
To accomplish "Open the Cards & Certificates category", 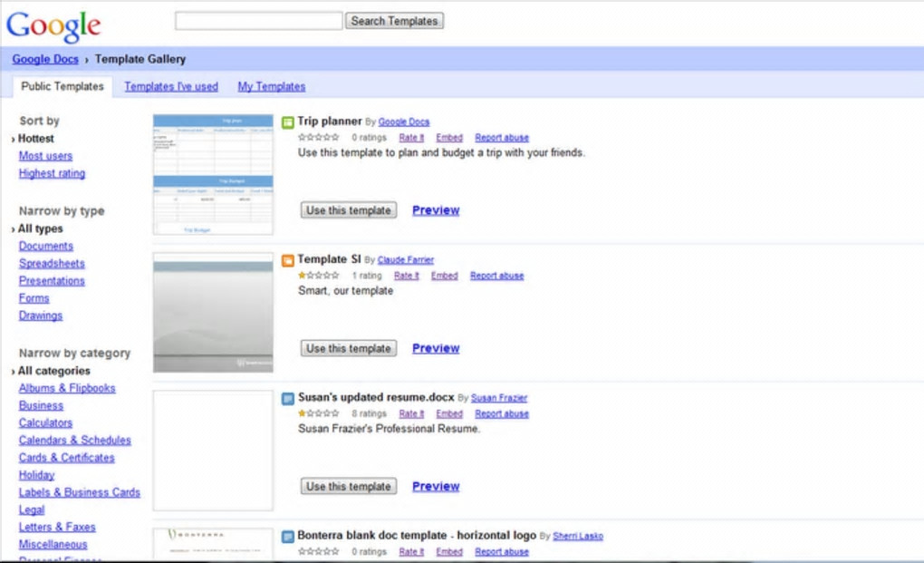I will (67, 458).
